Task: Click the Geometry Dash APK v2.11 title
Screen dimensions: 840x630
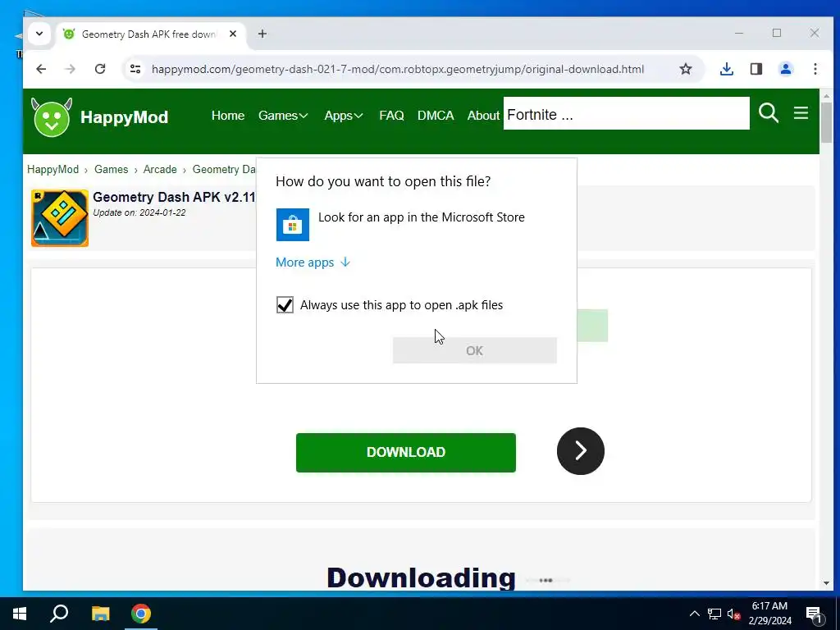Action: click(x=174, y=197)
